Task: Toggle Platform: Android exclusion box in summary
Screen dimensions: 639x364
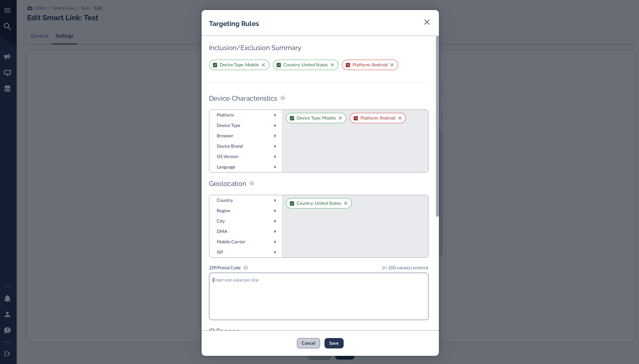Action: (348, 65)
